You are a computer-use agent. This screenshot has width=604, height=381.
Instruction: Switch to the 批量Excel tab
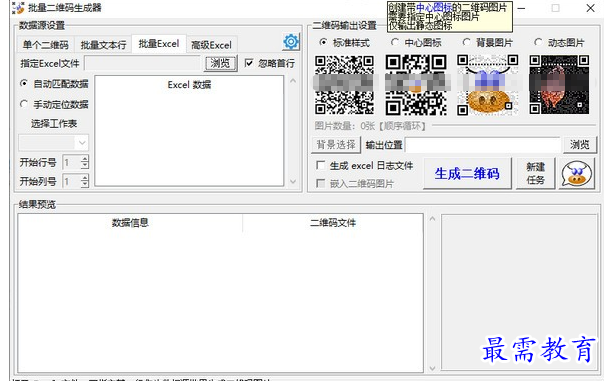pos(159,44)
